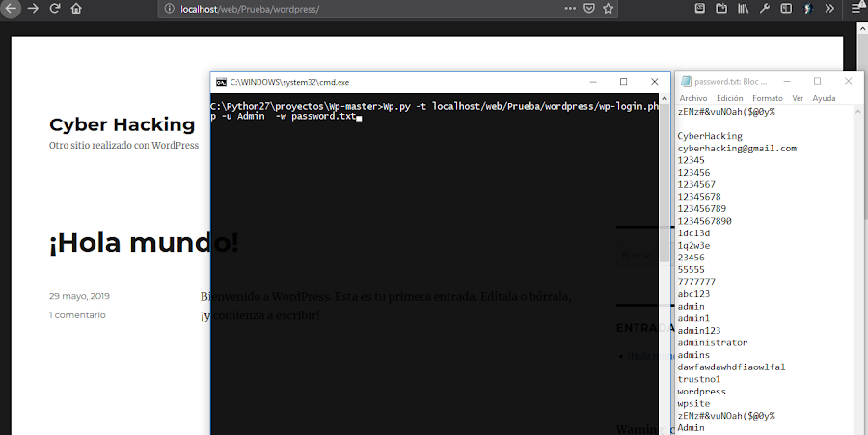Click trustno1 line in Notepad

point(699,380)
